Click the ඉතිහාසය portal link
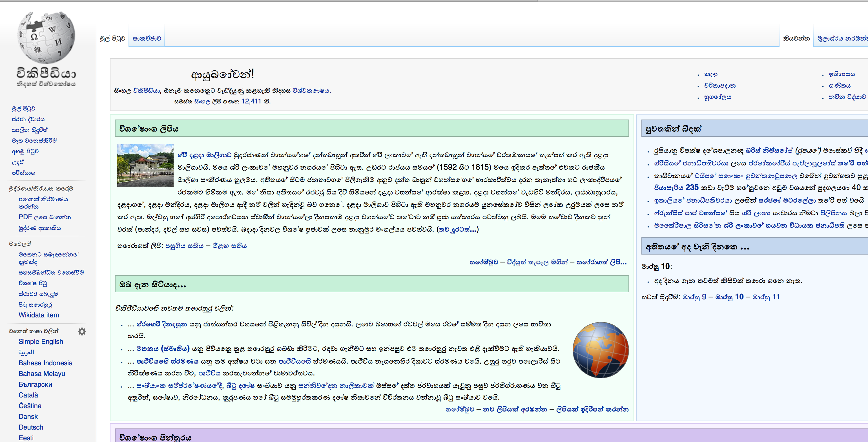The height and width of the screenshot is (442, 868). [x=842, y=74]
